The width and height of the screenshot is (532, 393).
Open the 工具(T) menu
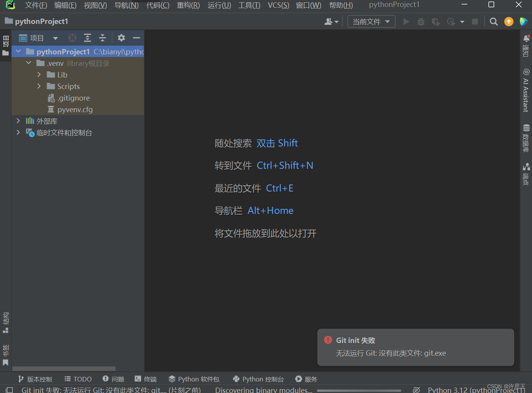click(x=249, y=5)
